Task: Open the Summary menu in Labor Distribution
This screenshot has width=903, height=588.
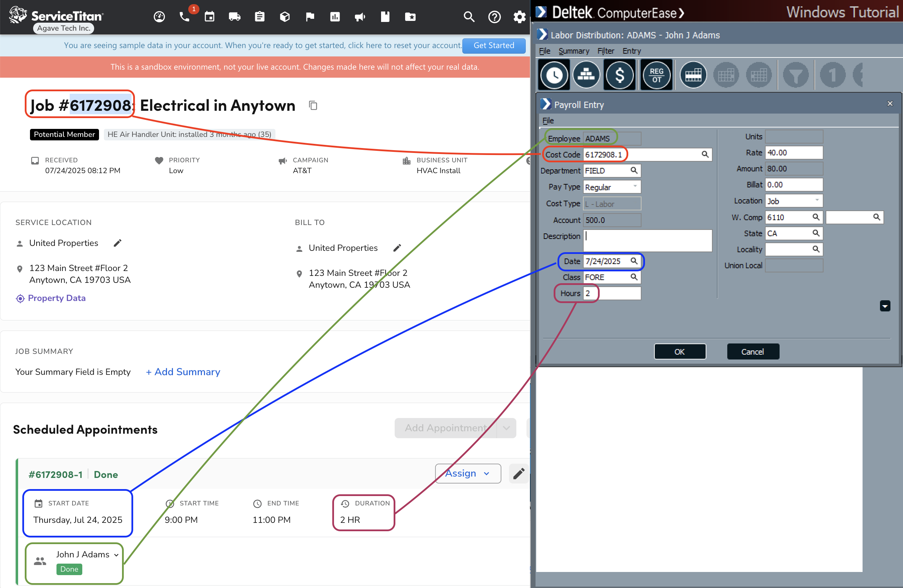Action: [x=574, y=51]
